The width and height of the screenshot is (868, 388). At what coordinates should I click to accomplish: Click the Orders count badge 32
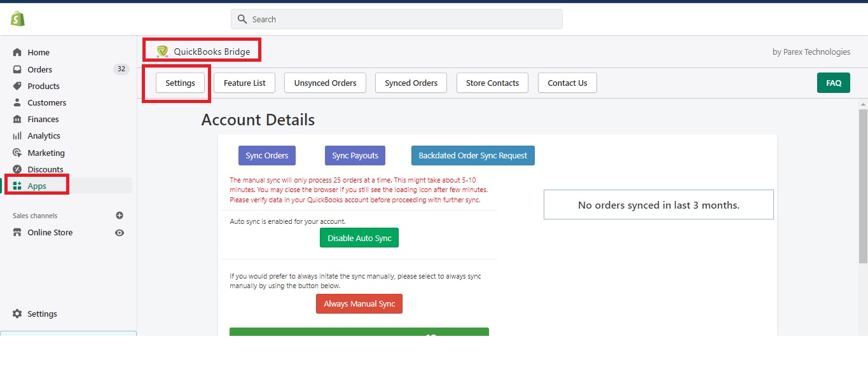121,69
